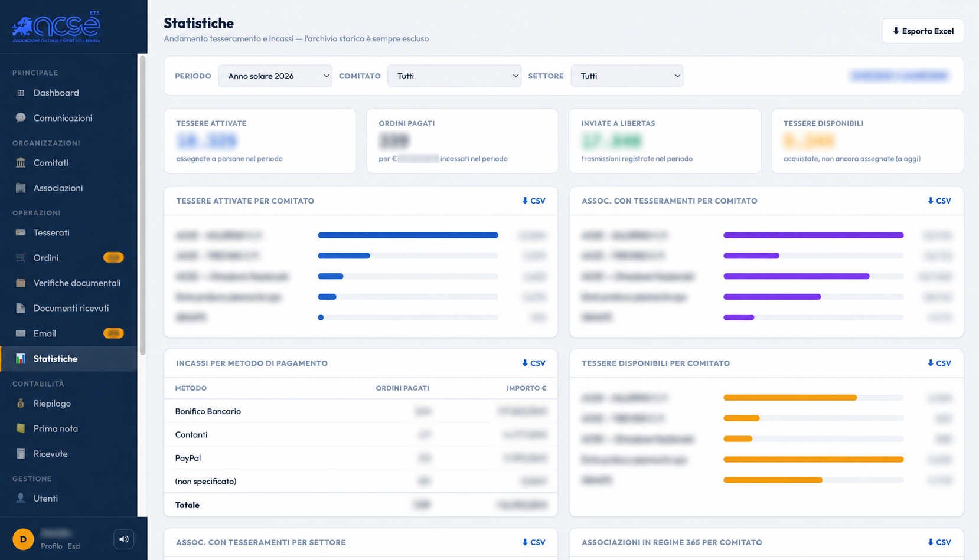Download CSV for Tessere attivate per comitato
This screenshot has height=560, width=979.
click(x=534, y=201)
